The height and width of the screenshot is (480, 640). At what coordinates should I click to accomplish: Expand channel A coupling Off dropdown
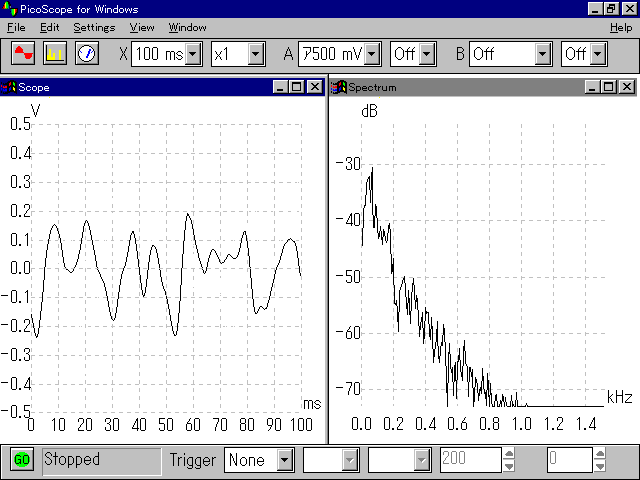click(427, 54)
